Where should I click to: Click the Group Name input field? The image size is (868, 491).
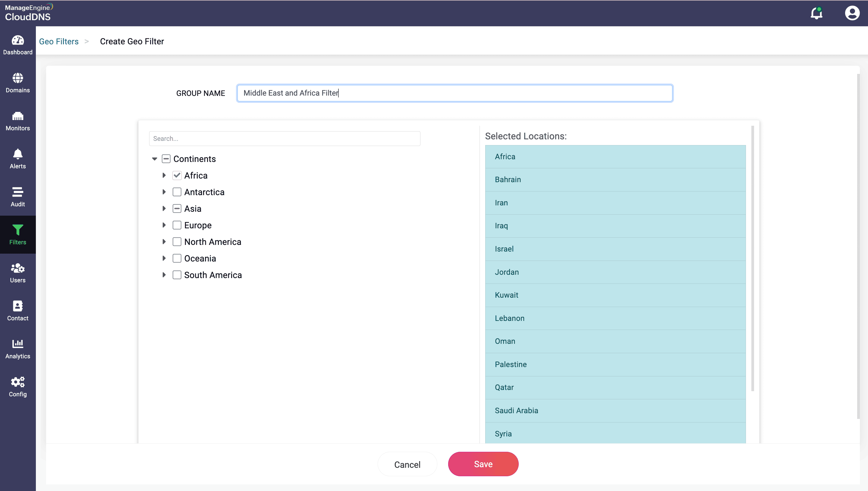454,93
